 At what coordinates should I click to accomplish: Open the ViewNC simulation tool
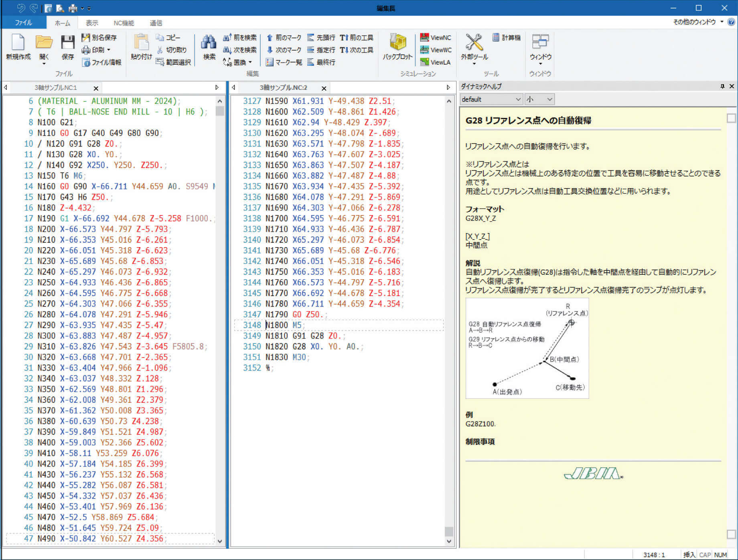click(436, 38)
